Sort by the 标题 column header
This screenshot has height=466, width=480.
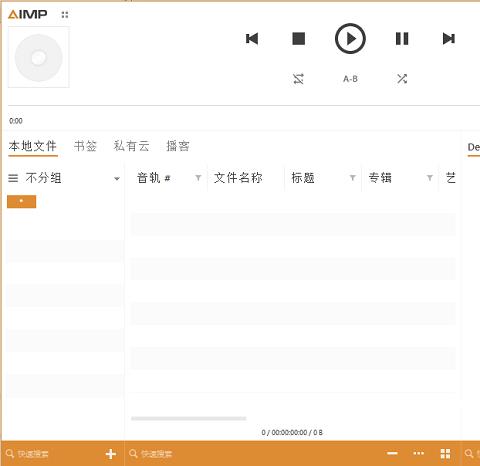click(x=303, y=178)
